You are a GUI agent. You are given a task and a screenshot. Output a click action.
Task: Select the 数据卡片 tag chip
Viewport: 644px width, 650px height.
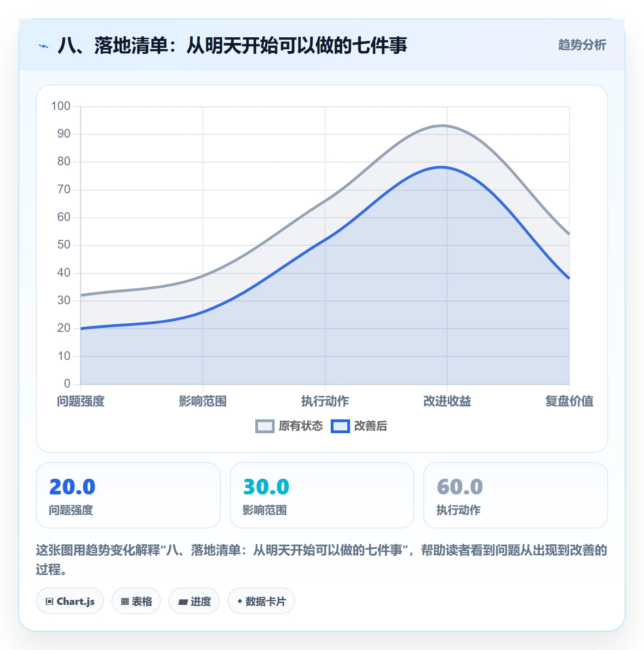point(261,601)
